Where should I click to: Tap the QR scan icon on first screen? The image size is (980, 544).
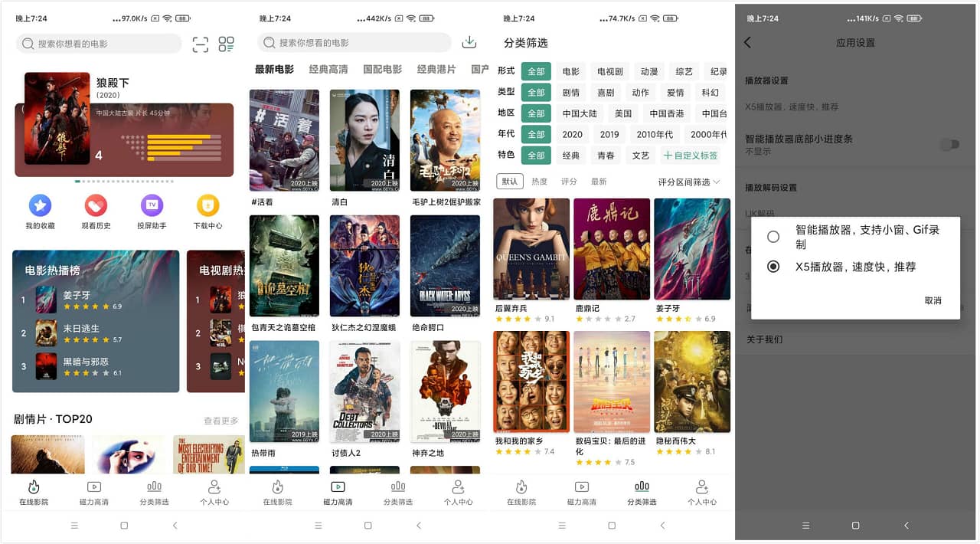[x=201, y=44]
